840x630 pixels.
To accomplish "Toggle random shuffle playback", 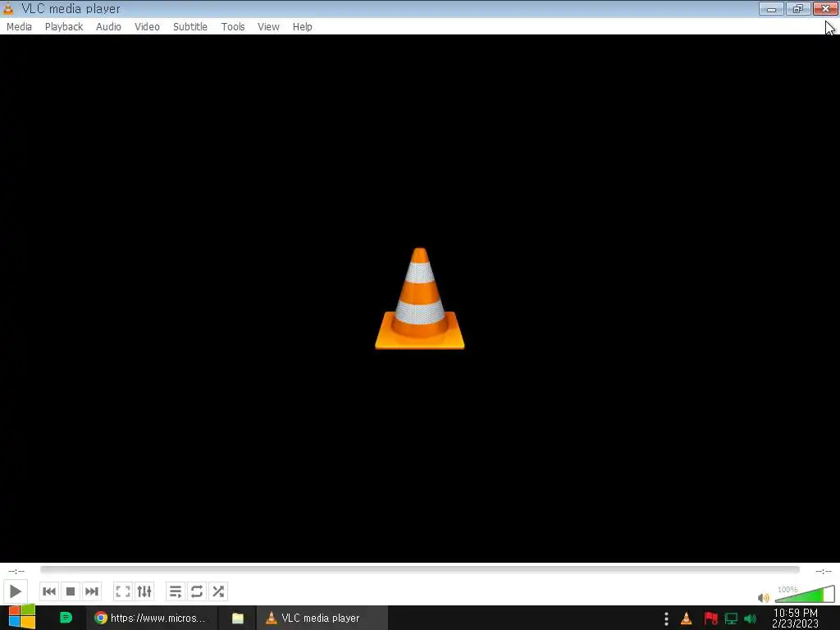I will [x=218, y=591].
